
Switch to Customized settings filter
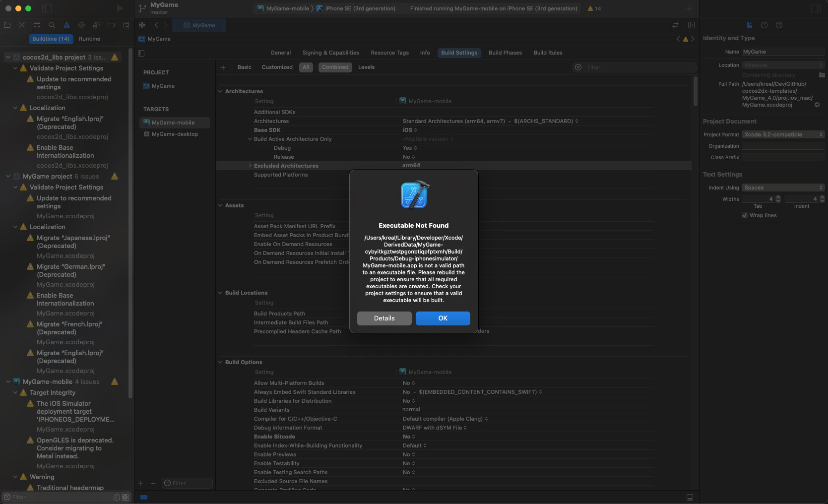click(277, 67)
